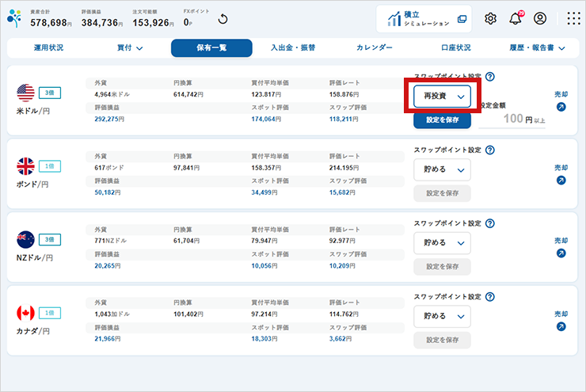The image size is (586, 392).
Task: Open the 再投資 dropdown for 米ドル/円
Action: point(442,97)
